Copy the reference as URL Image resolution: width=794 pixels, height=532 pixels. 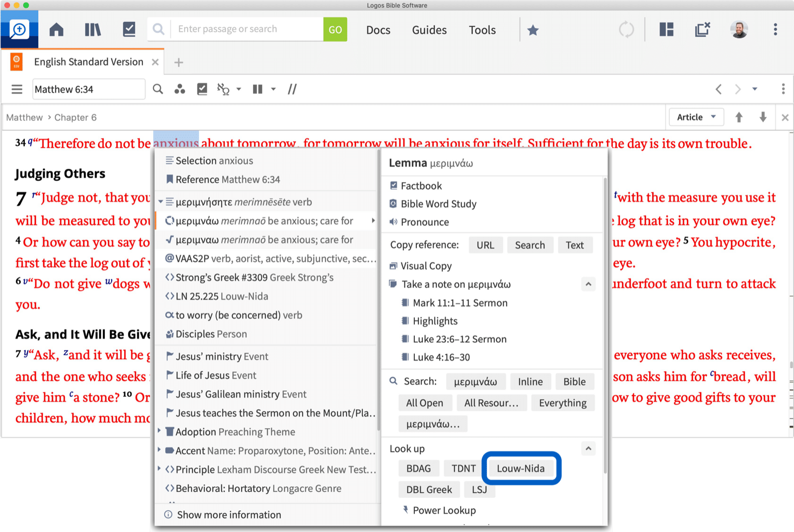point(485,245)
